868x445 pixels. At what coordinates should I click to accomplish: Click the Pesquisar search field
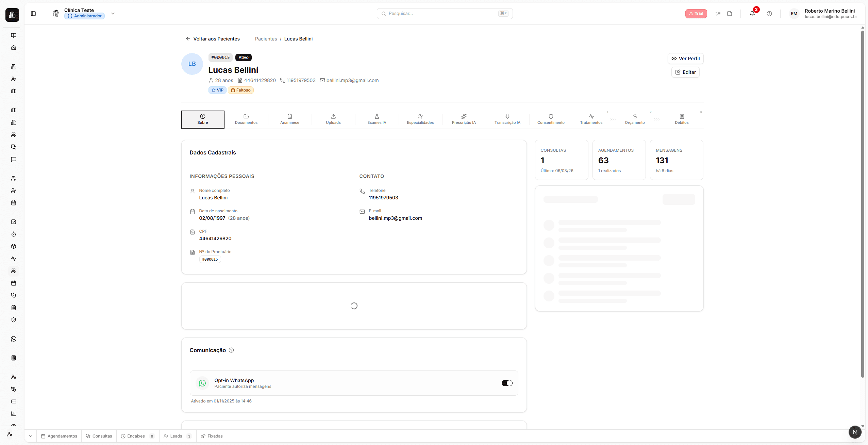pos(442,14)
